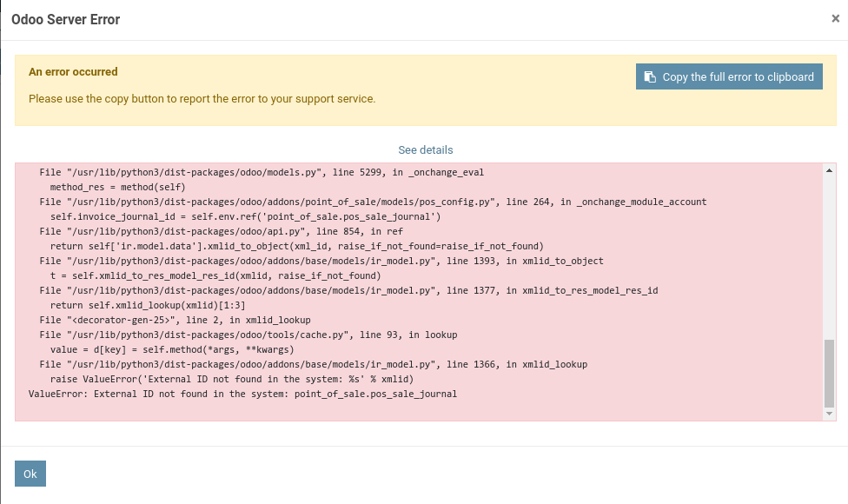Click the pos_config.py line 264 traceback line

point(373,202)
